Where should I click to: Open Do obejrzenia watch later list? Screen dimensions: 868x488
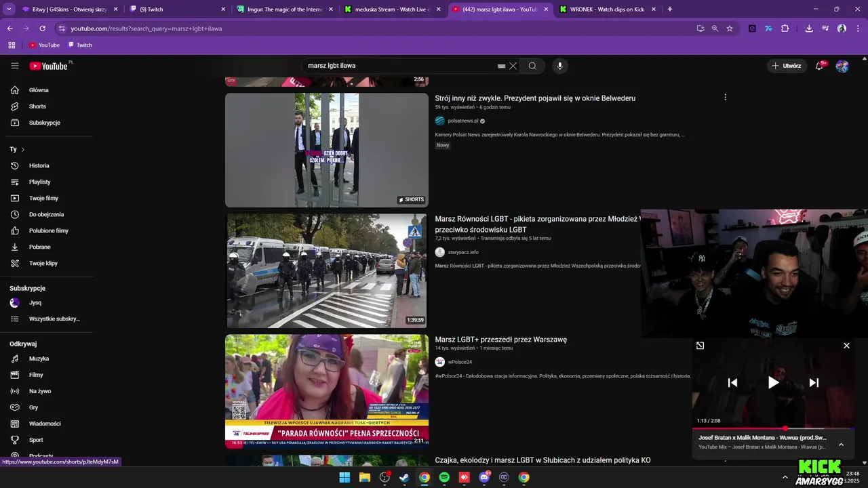pyautogui.click(x=47, y=214)
